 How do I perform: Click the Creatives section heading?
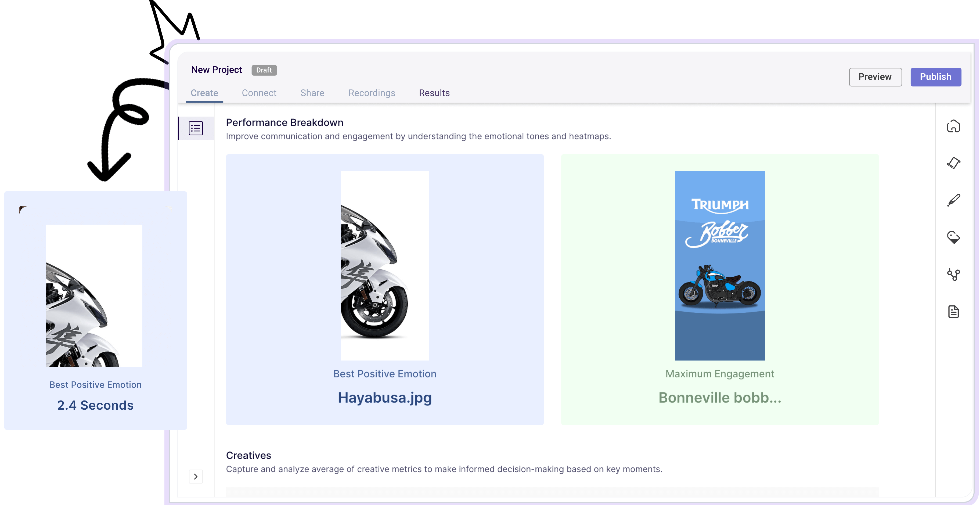tap(248, 455)
